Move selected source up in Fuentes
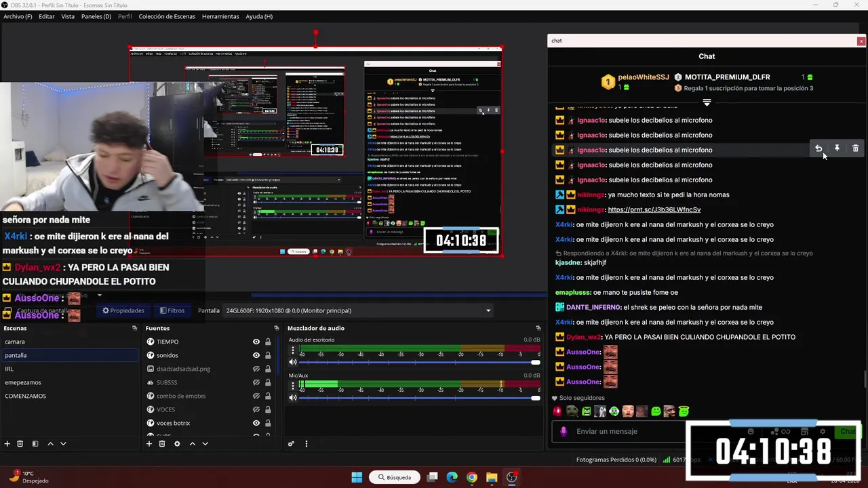The height and width of the screenshot is (488, 868). click(192, 444)
